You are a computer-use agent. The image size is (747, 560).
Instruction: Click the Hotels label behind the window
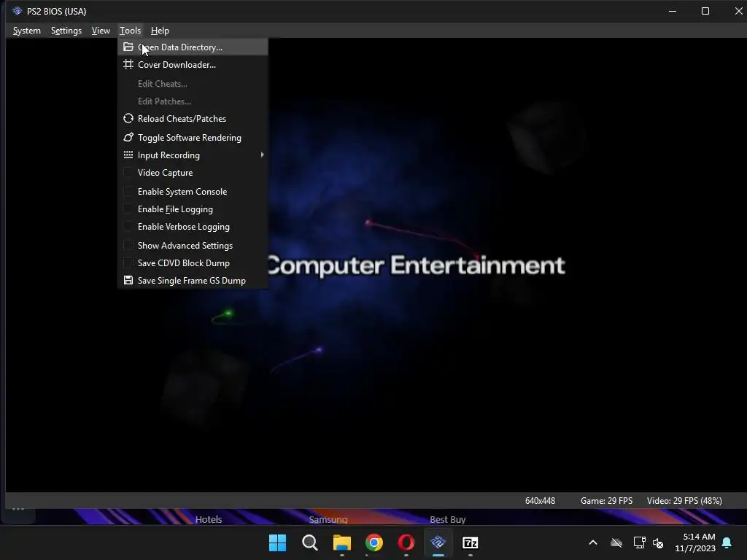[209, 519]
